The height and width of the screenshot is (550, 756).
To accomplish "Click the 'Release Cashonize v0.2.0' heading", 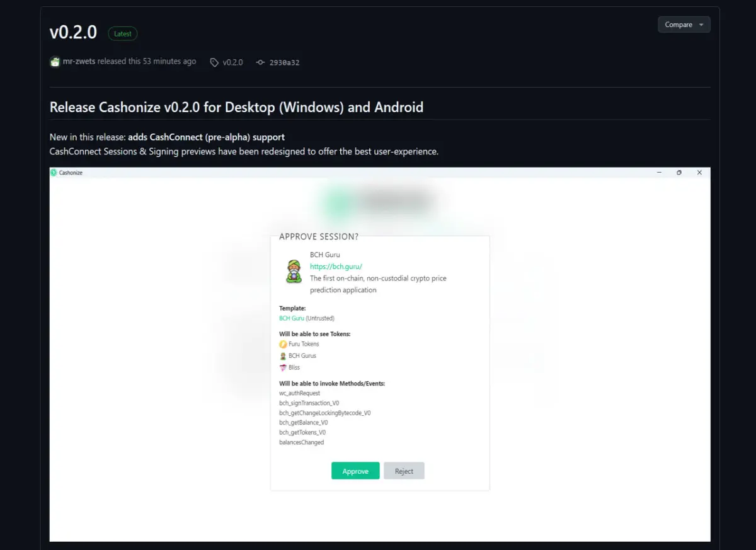I will pyautogui.click(x=236, y=107).
